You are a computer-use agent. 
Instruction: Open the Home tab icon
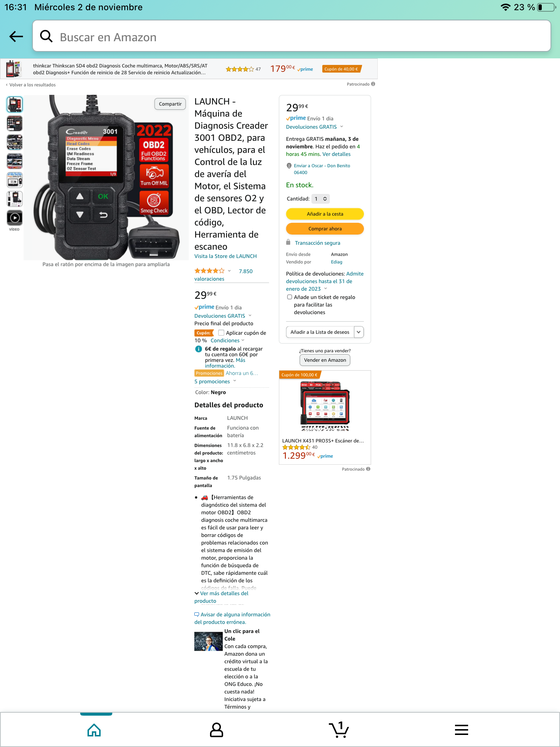point(94,730)
